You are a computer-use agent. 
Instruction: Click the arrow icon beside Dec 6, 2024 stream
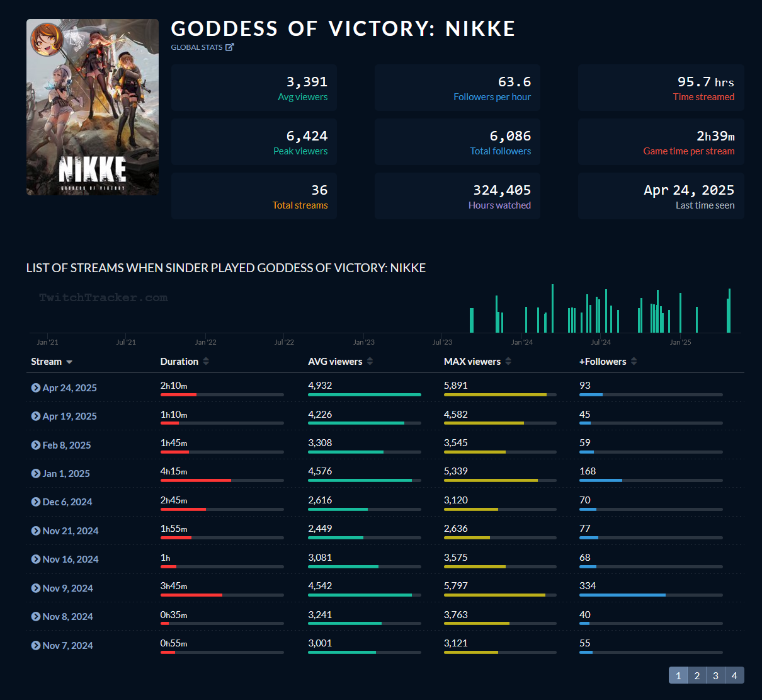(36, 502)
